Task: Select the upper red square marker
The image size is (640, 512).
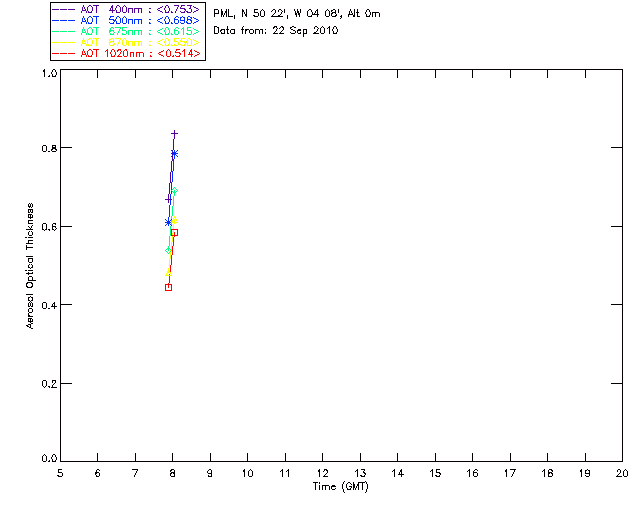Action: 174,233
